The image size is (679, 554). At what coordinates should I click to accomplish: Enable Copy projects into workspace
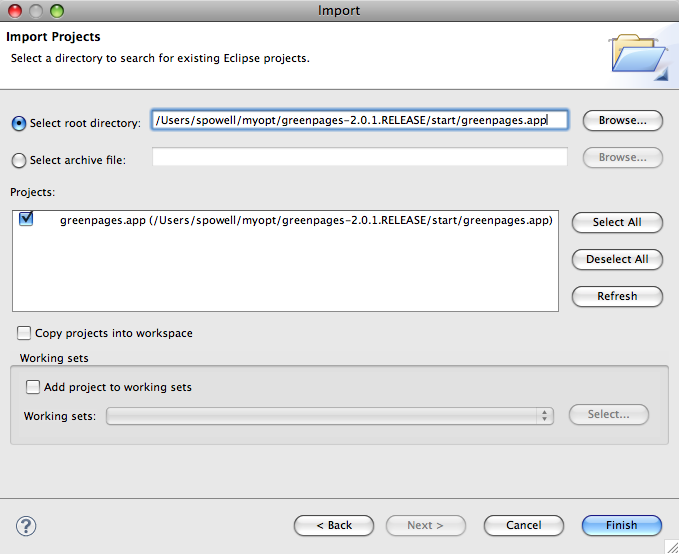click(24, 333)
